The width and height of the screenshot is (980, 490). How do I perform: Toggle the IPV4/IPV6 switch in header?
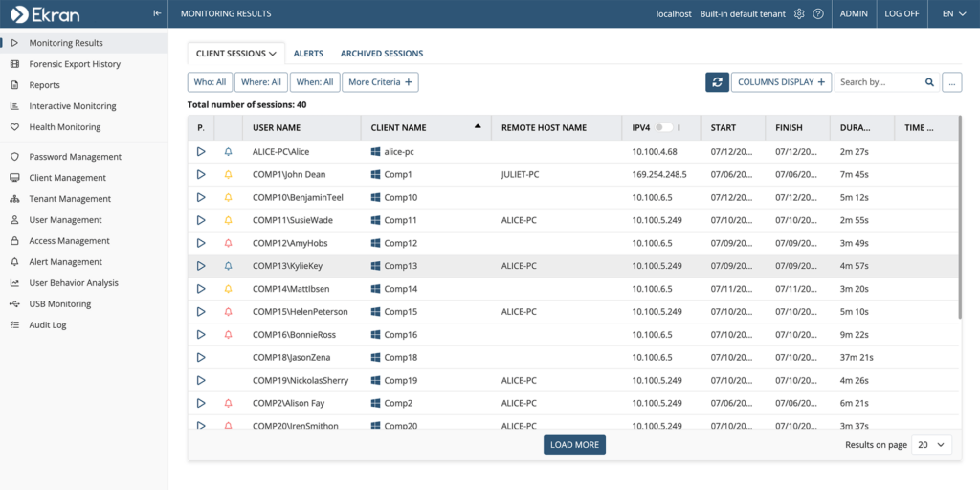664,127
